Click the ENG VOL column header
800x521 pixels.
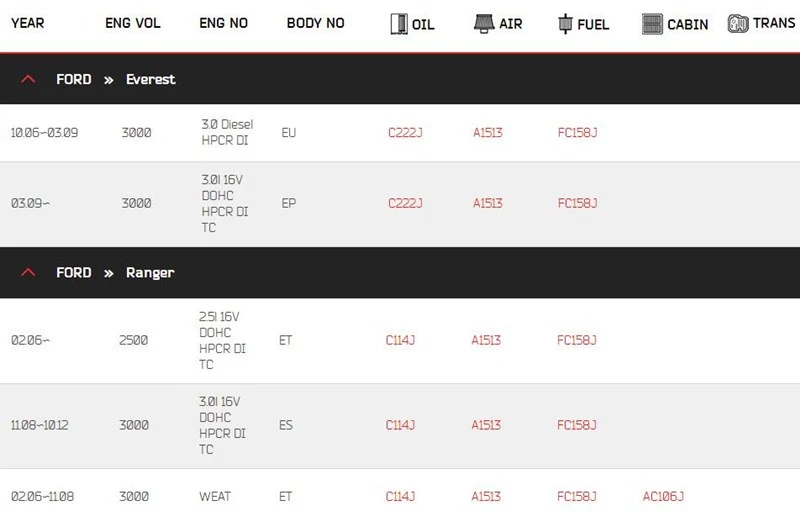(133, 23)
